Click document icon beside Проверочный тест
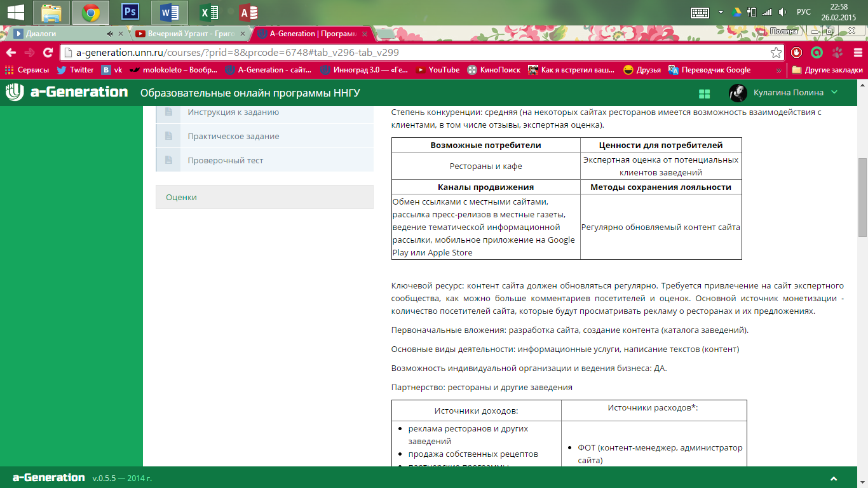This screenshot has width=868, height=488. pyautogui.click(x=168, y=160)
